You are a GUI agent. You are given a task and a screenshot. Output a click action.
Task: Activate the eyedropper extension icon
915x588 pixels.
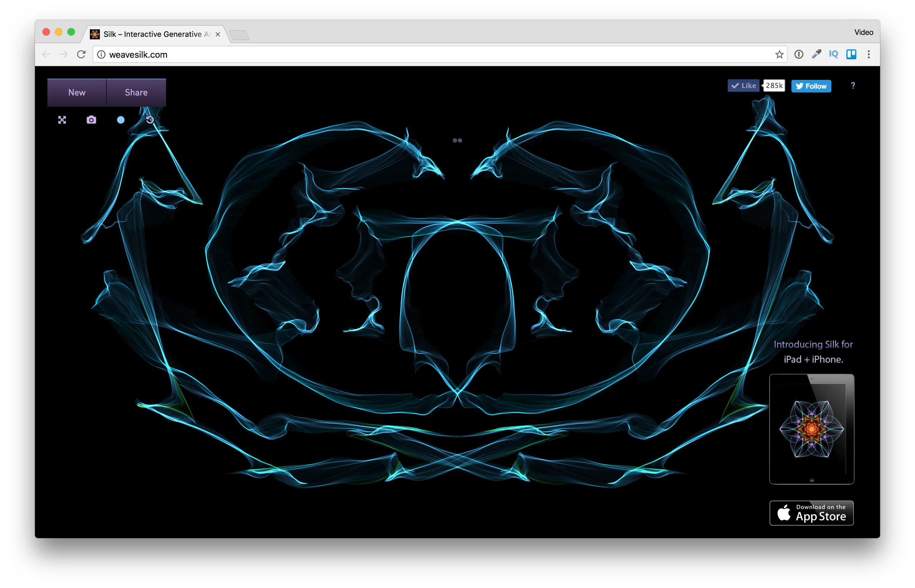816,55
